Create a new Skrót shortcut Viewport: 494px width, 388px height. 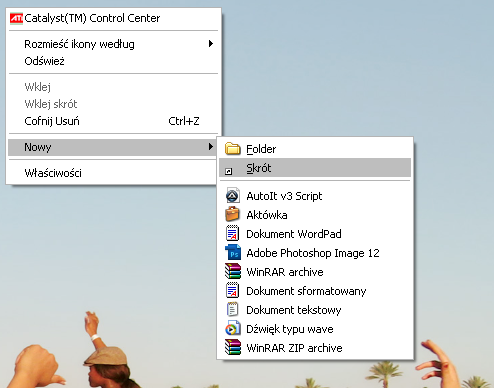315,168
